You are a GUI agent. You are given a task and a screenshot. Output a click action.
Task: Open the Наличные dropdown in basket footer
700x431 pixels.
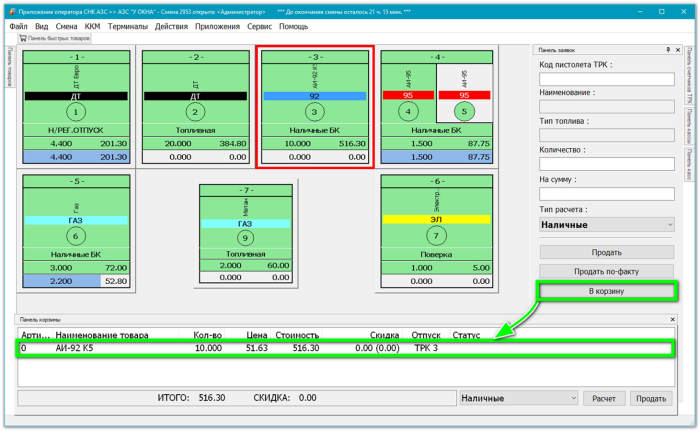(x=519, y=398)
